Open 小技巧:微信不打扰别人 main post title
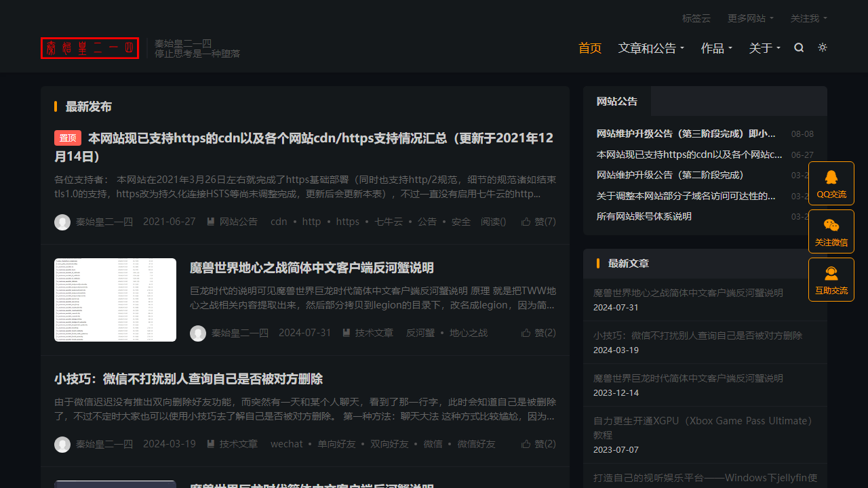Image resolution: width=868 pixels, height=488 pixels. click(189, 379)
